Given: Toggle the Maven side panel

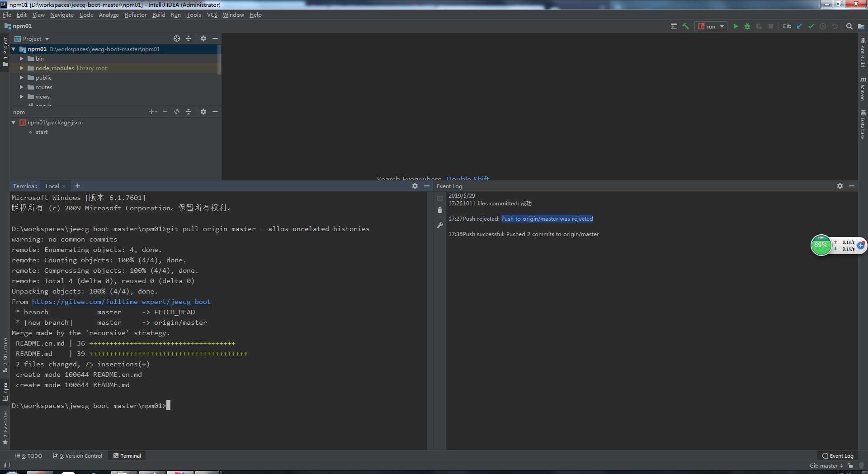Looking at the screenshot, I should tap(863, 89).
